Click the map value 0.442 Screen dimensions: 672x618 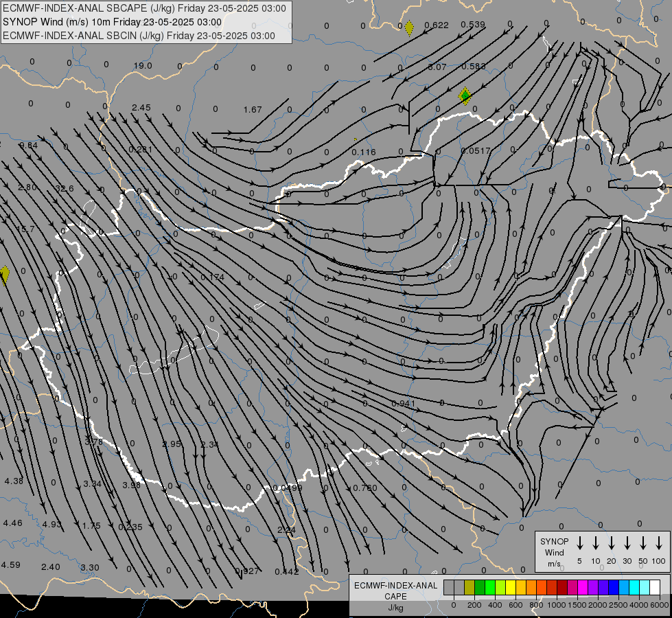287,571
